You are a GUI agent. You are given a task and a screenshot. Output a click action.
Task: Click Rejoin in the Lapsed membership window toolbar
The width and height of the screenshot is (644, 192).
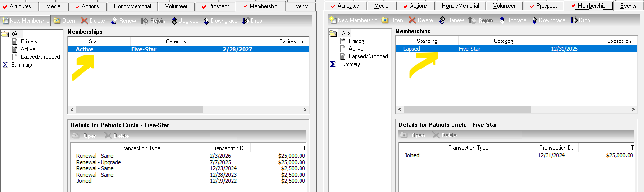coord(481,20)
